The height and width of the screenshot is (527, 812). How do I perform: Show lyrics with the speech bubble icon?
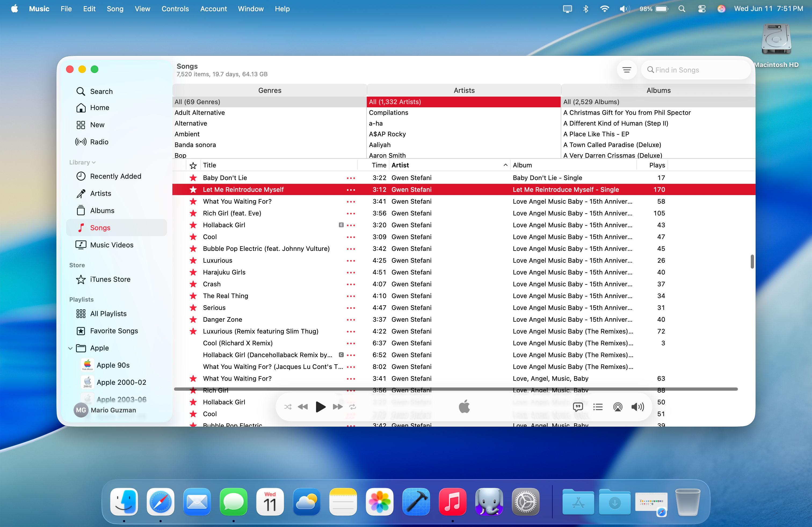click(x=578, y=407)
